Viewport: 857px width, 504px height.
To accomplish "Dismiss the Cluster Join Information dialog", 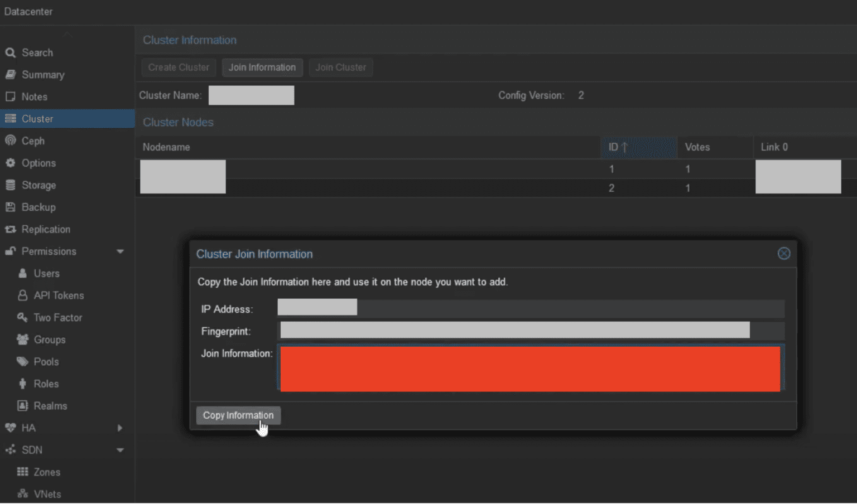I will point(784,253).
